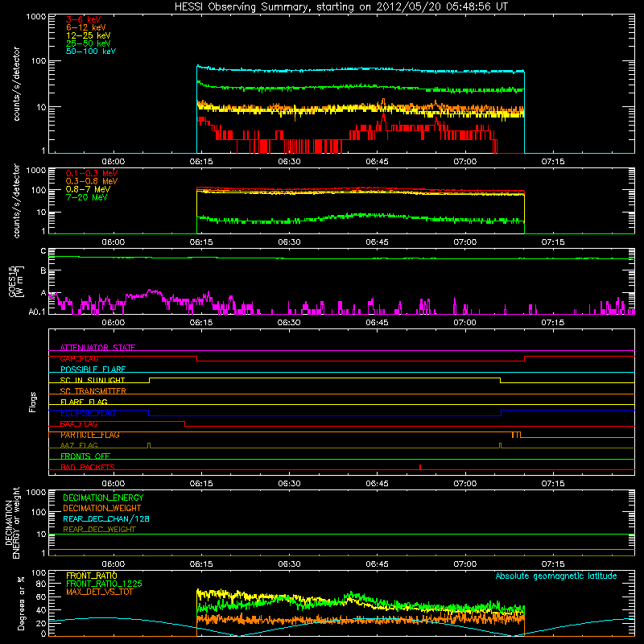Click the MAX_DET_VS_TOT legend label
Image resolution: width=644 pixels, height=644 pixels.
pos(100,592)
